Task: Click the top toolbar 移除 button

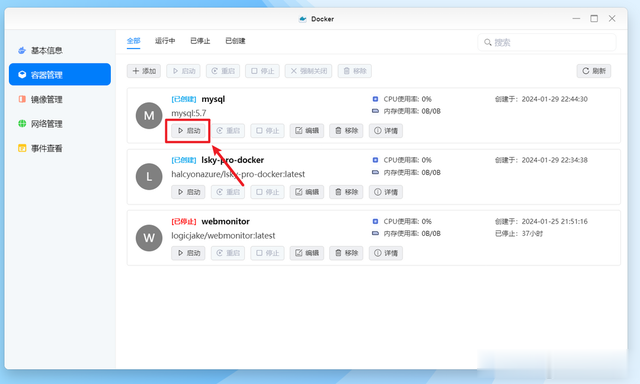Action: 355,71
